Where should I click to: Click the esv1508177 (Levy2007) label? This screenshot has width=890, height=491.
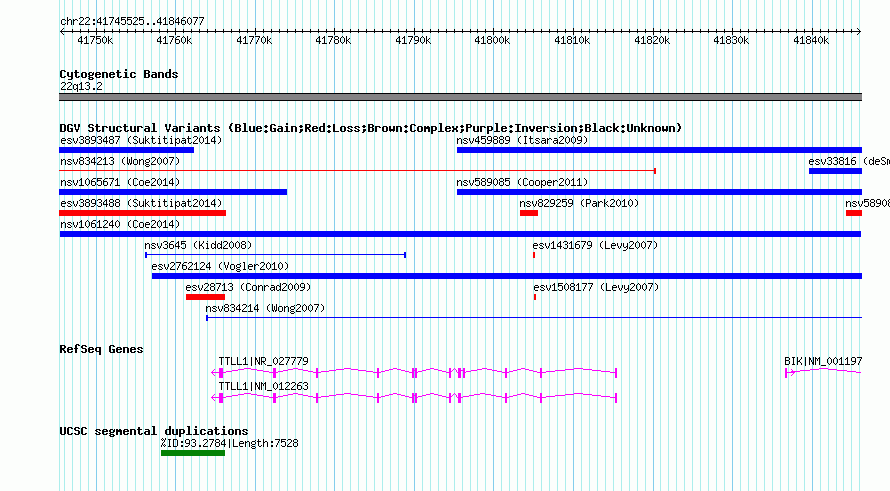(x=596, y=287)
